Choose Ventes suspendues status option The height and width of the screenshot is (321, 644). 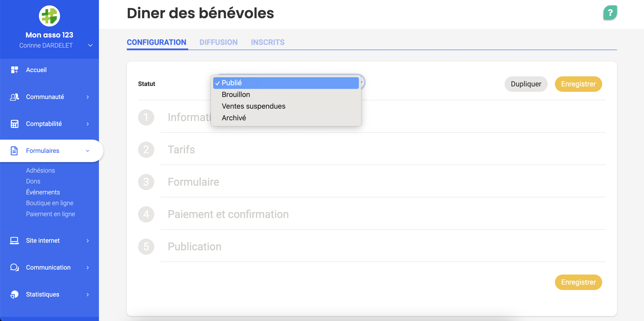point(253,106)
